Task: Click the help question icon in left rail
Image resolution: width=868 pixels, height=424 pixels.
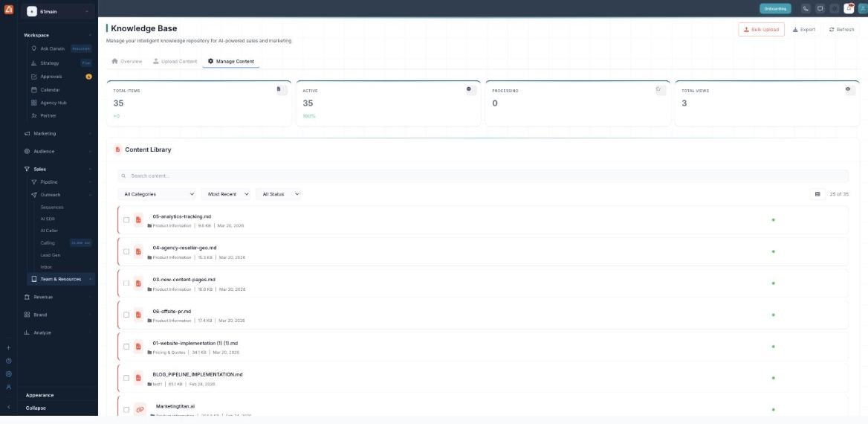Action: [x=8, y=361]
